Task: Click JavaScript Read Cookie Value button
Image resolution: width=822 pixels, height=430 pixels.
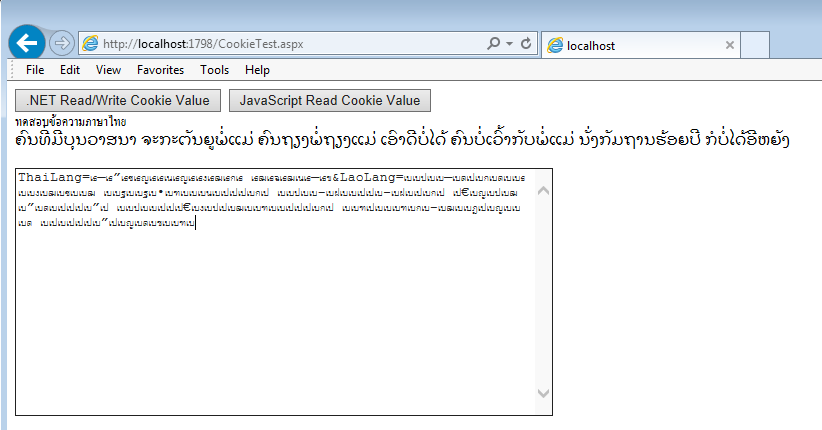Action: pos(330,100)
